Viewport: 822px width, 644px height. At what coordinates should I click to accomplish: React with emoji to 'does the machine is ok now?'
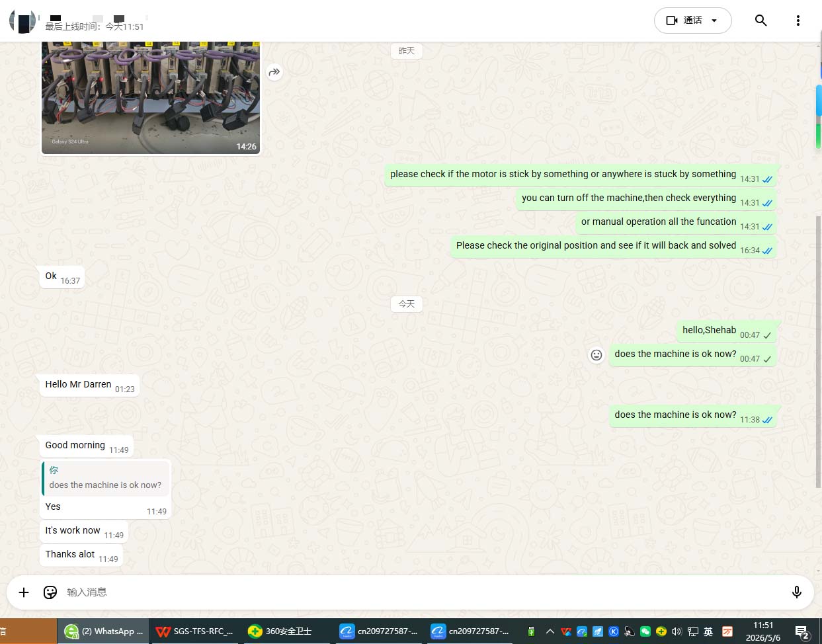coord(596,355)
